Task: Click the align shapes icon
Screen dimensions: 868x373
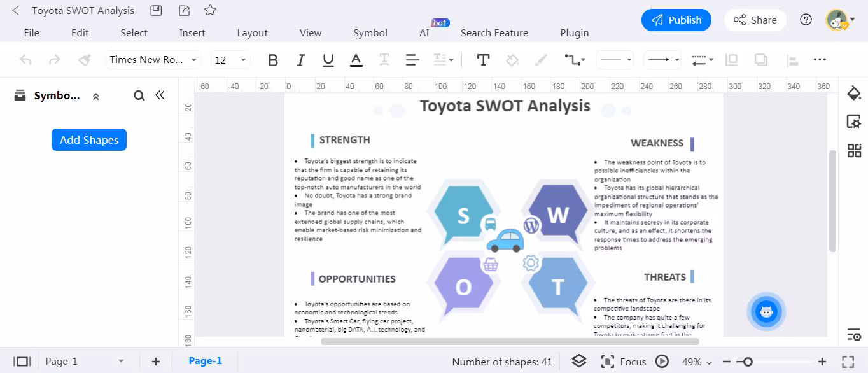Action: coord(792,60)
